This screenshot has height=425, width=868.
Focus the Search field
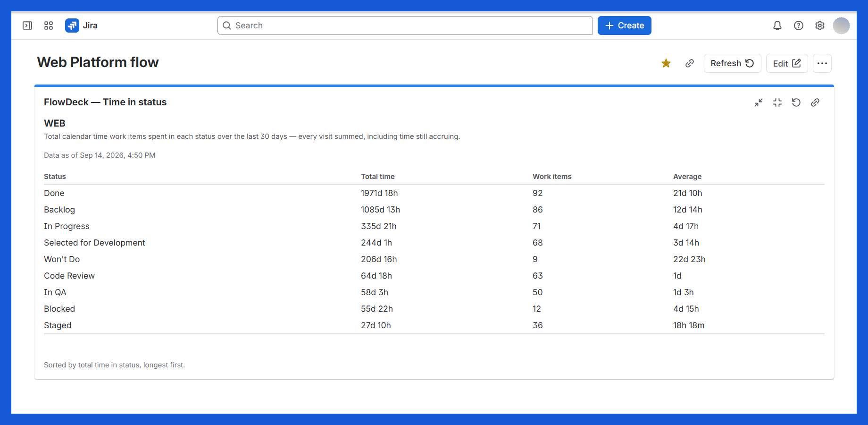[x=405, y=25]
